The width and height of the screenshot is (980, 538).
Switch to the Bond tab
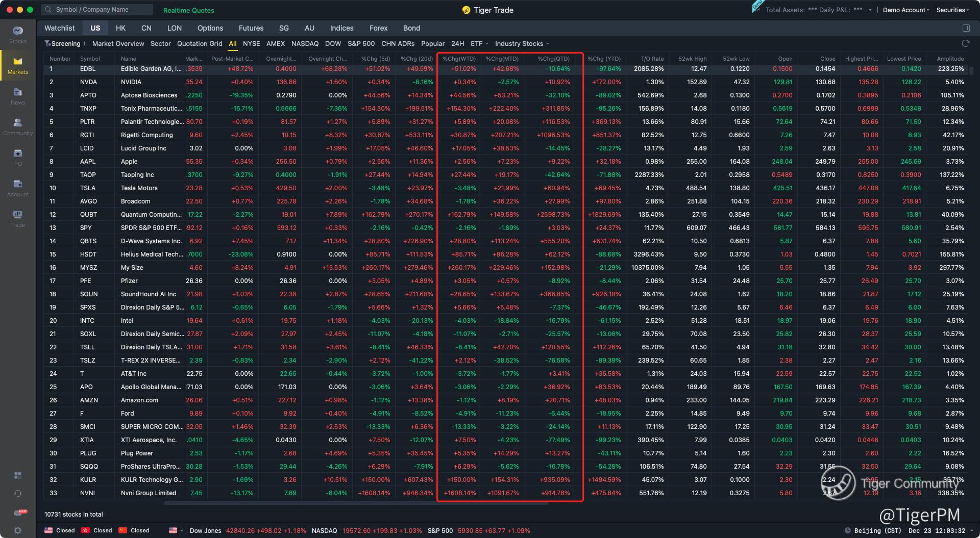[x=411, y=28]
